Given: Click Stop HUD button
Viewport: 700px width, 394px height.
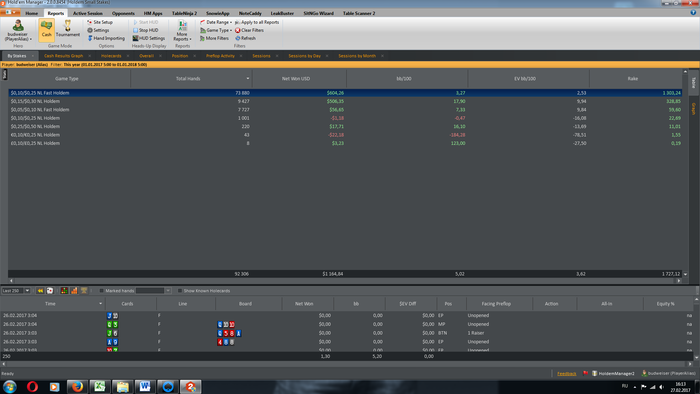Looking at the screenshot, I should pyautogui.click(x=146, y=30).
